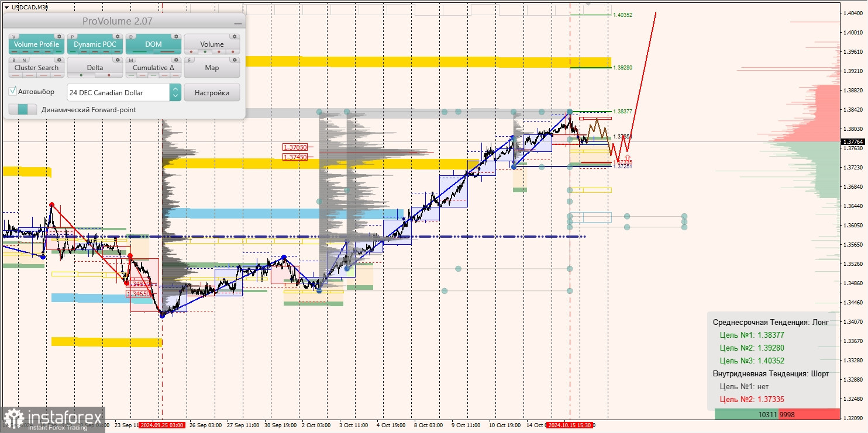Open Delta gear settings

click(118, 60)
